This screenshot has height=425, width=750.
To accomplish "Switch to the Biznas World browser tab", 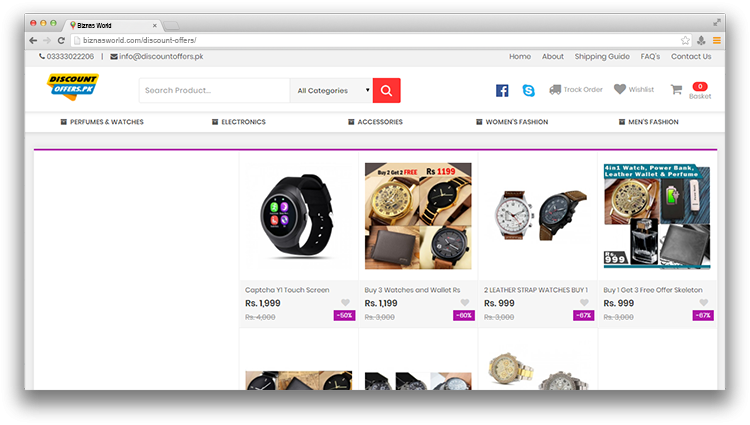I will (113, 25).
